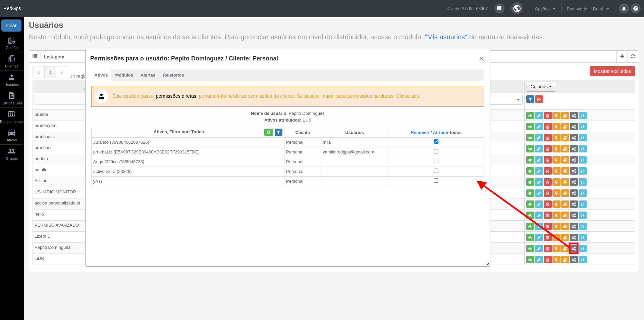644x320 pixels.
Task: Open the "Mis usuarios" link
Action: tap(446, 37)
